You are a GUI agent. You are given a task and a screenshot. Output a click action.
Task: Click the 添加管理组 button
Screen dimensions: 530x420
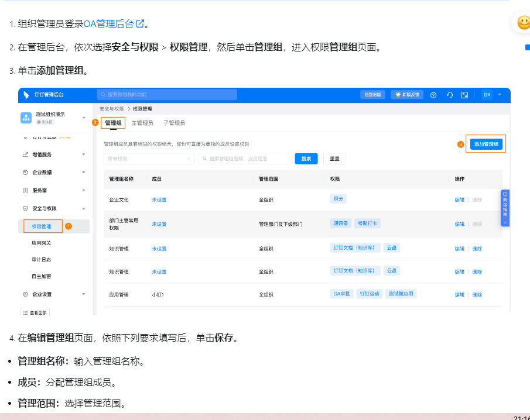click(x=486, y=144)
